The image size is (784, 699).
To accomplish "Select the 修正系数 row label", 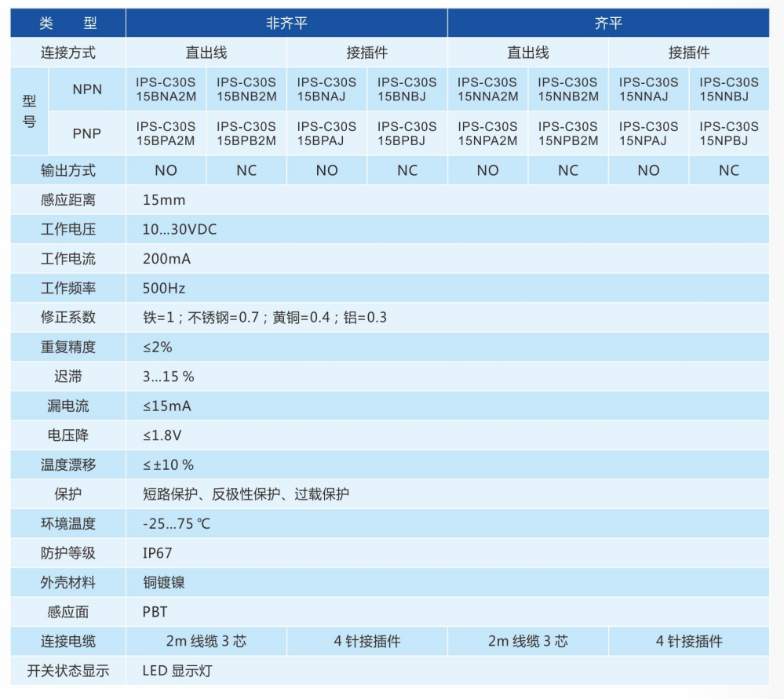I will click(68, 318).
